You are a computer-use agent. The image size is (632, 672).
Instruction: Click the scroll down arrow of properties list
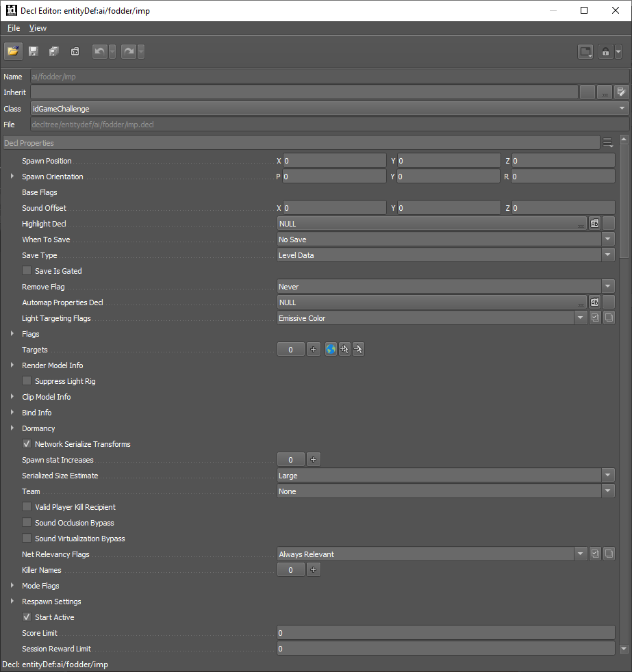pyautogui.click(x=624, y=649)
